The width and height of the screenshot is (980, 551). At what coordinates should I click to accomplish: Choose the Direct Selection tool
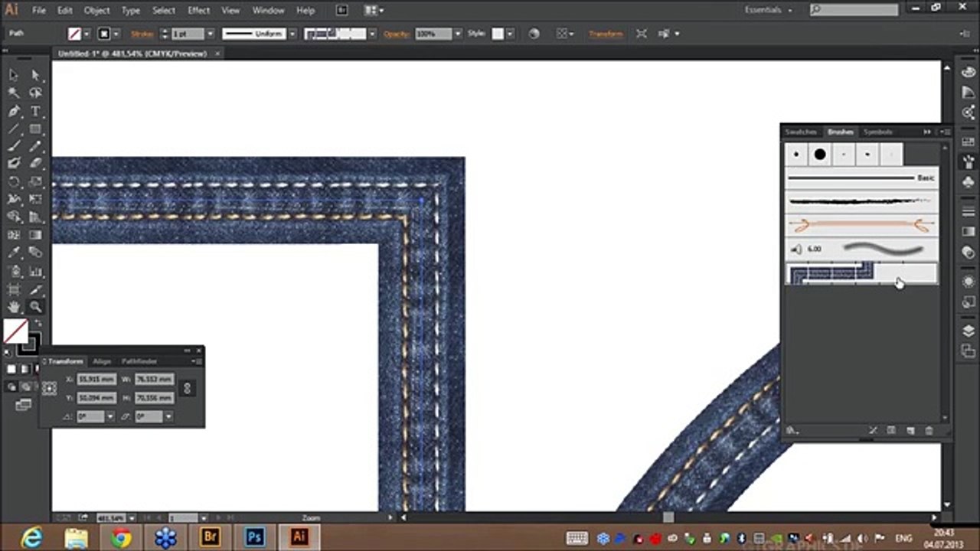pyautogui.click(x=35, y=75)
